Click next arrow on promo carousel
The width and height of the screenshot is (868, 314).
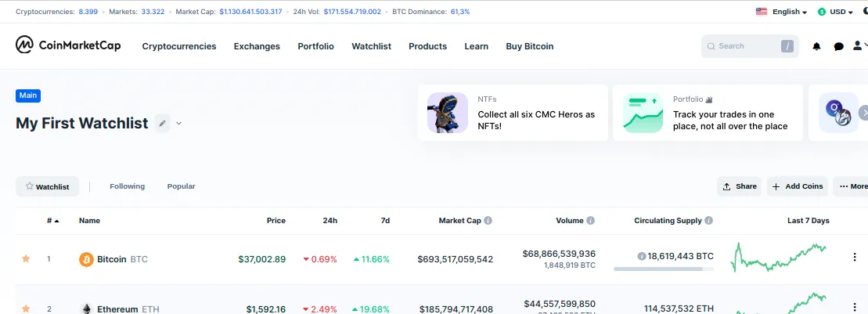(x=863, y=113)
